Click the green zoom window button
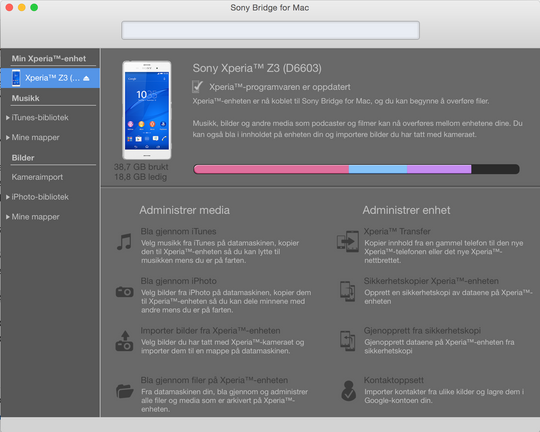This screenshot has height=432, width=540. (x=34, y=7)
